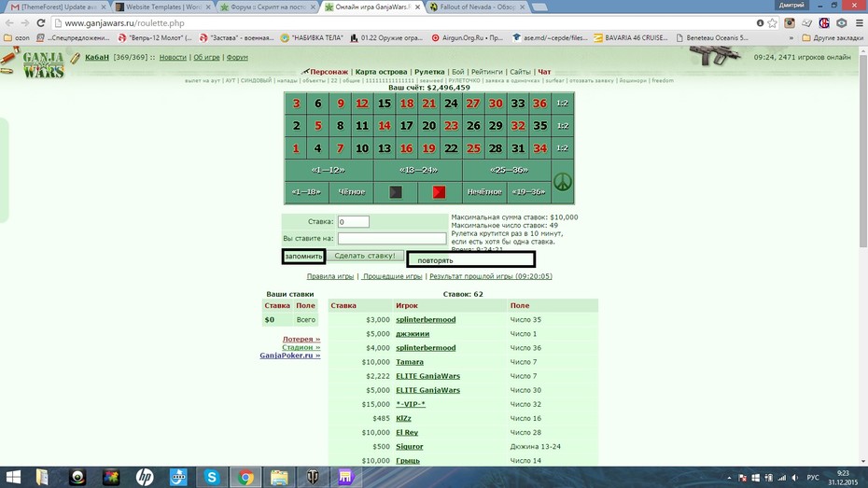Open the HP taskbar icon
This screenshot has width=868, height=488.
(x=145, y=477)
